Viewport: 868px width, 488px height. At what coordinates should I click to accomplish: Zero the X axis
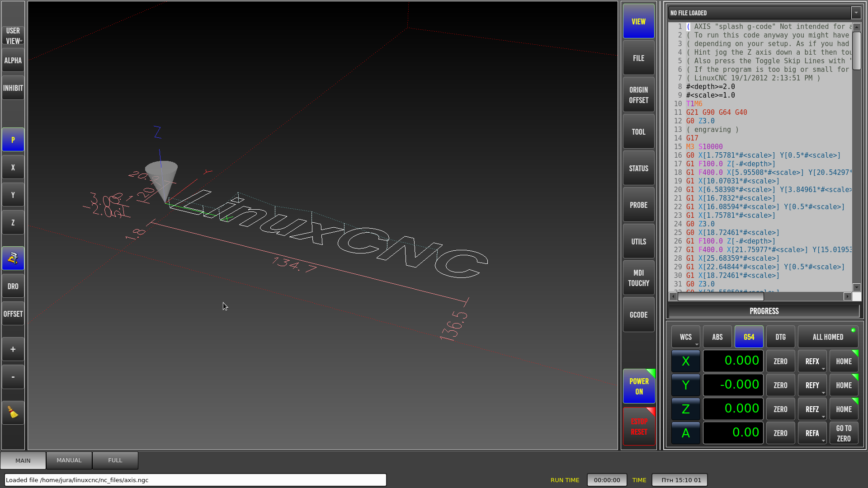780,361
